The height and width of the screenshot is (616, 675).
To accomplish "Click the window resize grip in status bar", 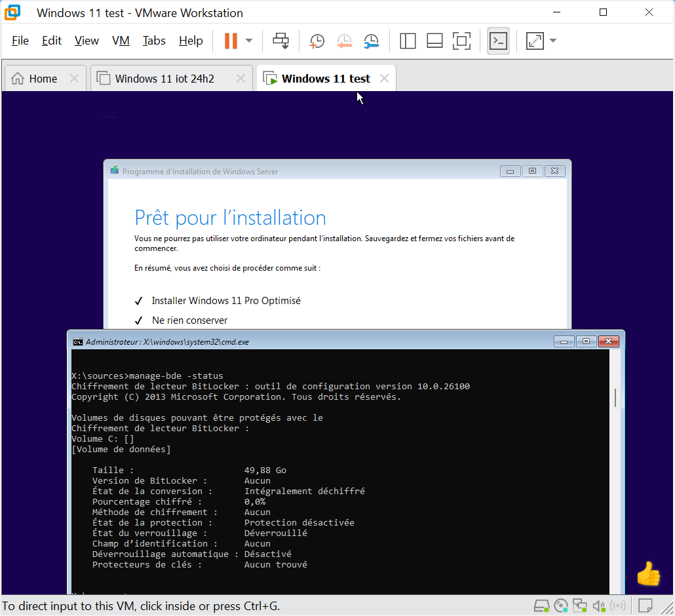I will [x=667, y=608].
